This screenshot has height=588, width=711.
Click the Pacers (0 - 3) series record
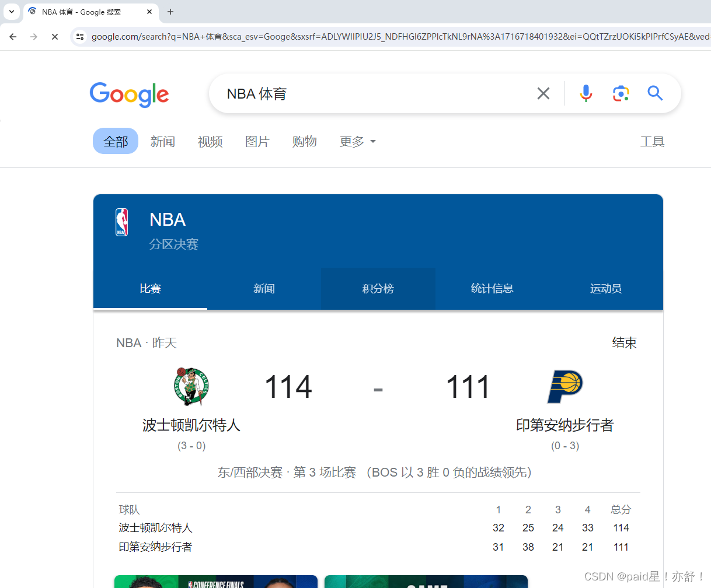point(565,446)
